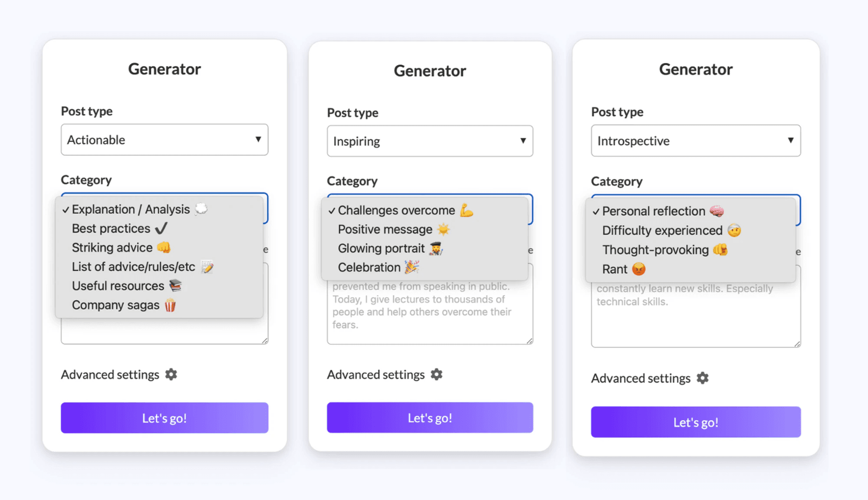This screenshot has height=500, width=868.
Task: Click the flexed bicep emoji beside Challenges overcome
Action: point(467,210)
